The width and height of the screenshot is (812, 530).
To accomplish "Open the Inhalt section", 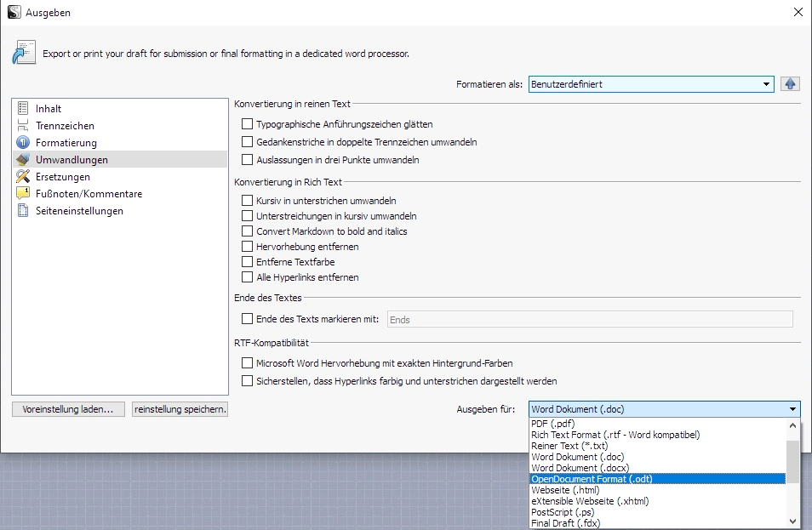I will tap(120, 108).
